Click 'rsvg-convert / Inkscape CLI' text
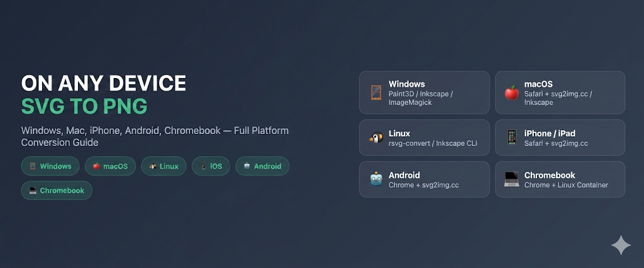644x268 pixels. click(433, 143)
